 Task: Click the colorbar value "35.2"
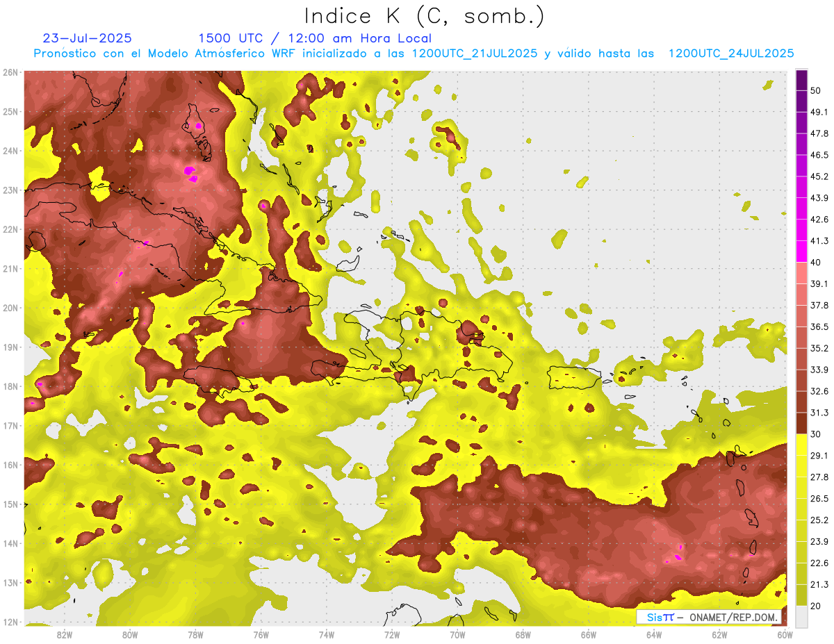[819, 348]
